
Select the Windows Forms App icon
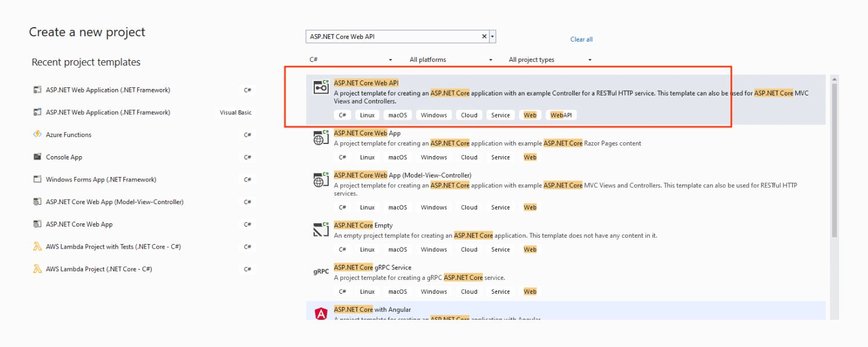(37, 179)
